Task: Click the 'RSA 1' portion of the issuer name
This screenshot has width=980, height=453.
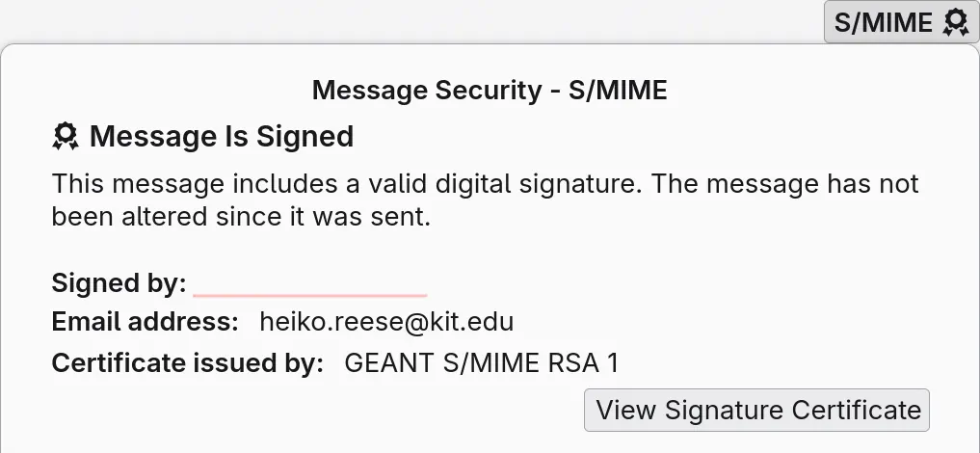Action: click(583, 362)
